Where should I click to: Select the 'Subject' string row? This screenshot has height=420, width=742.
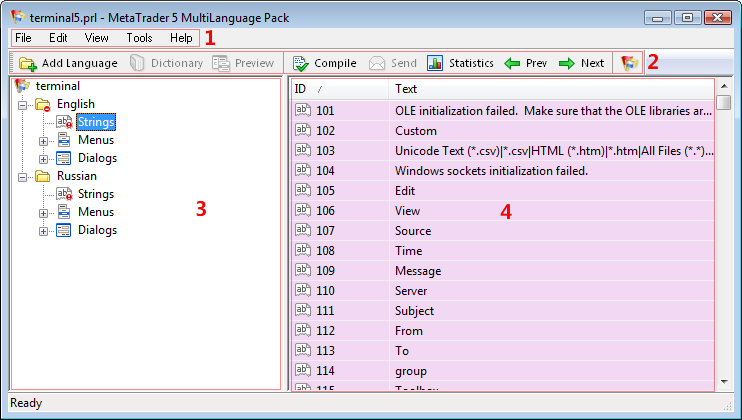(502, 311)
